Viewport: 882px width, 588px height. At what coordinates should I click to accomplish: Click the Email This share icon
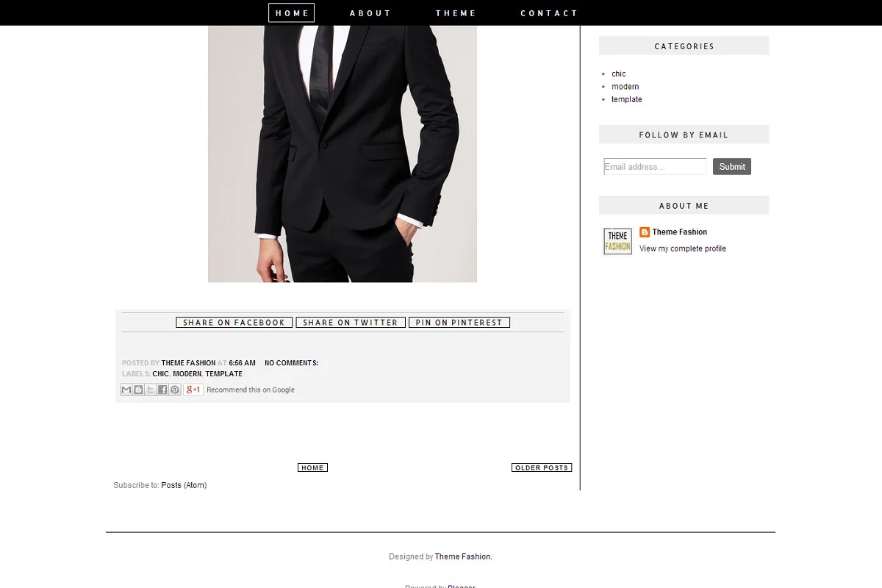click(x=126, y=390)
